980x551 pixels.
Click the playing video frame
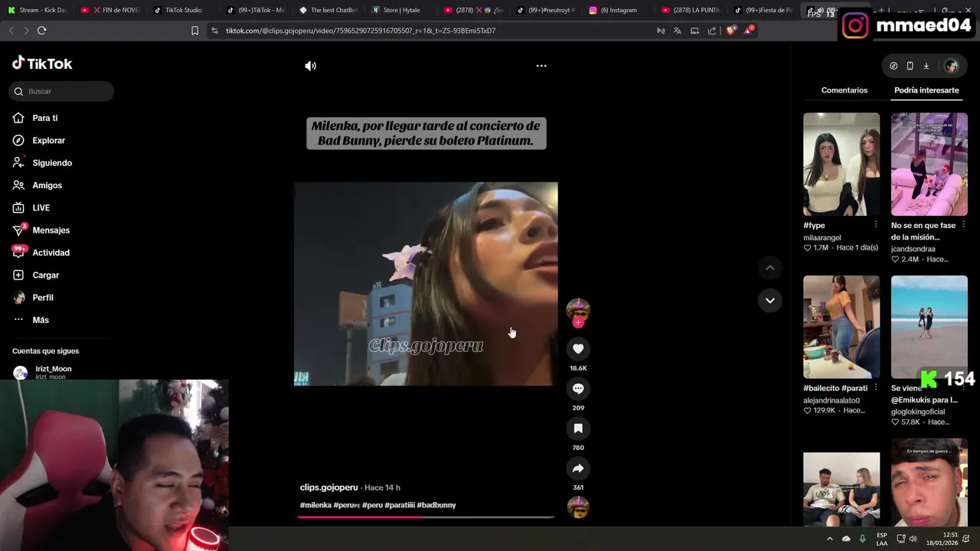click(426, 284)
